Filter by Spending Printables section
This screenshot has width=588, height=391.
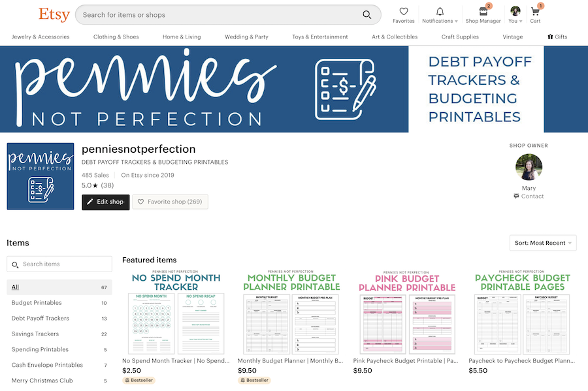(x=59, y=349)
